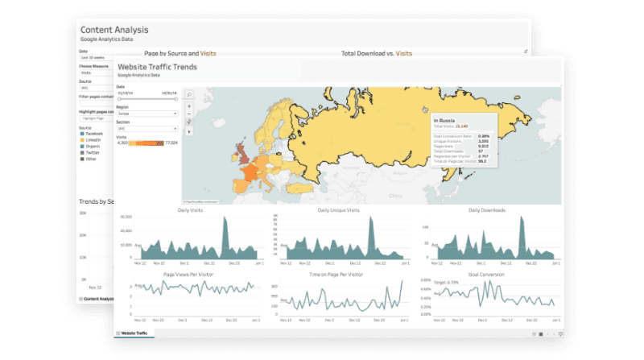Click the OpenStreetMap contributors attribution link
Image resolution: width=644 pixels, height=360 pixels.
pos(201,201)
